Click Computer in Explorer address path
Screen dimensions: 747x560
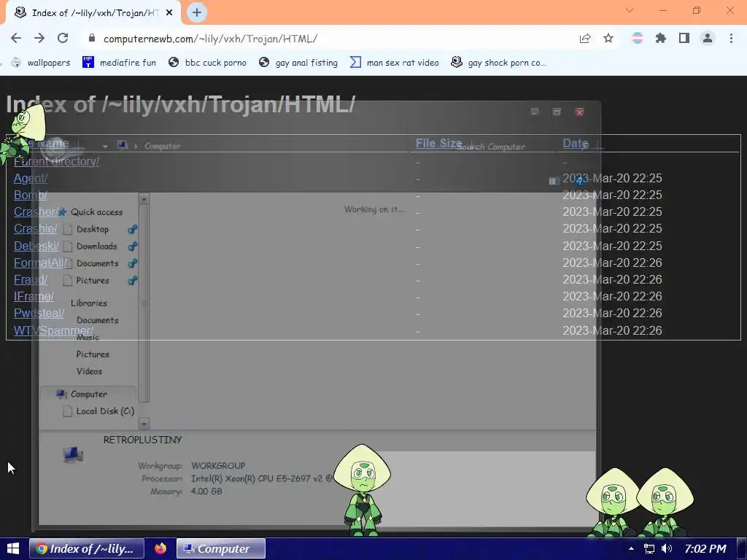(163, 146)
